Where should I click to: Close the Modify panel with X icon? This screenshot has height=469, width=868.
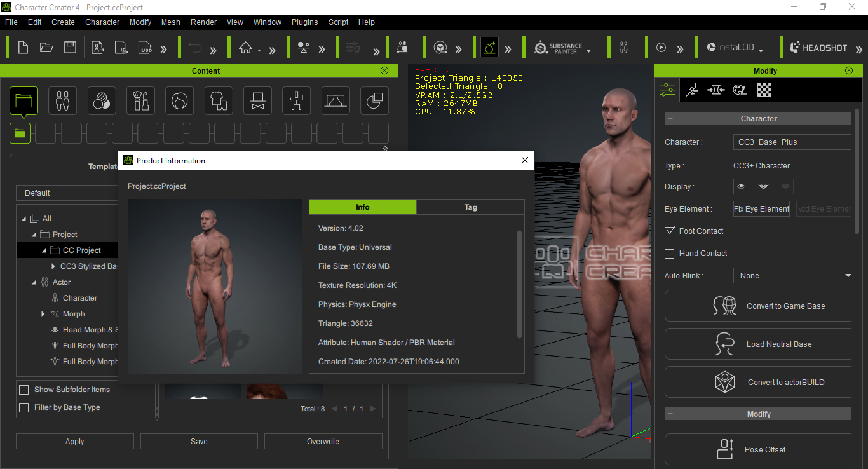coord(849,71)
